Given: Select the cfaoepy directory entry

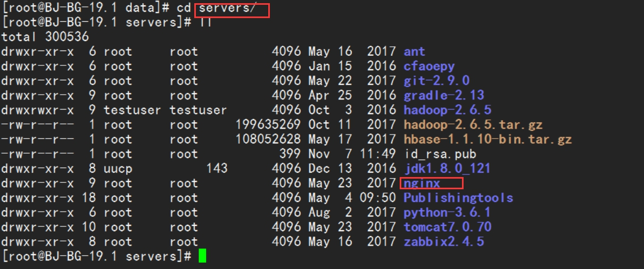Looking at the screenshot, I should point(429,66).
